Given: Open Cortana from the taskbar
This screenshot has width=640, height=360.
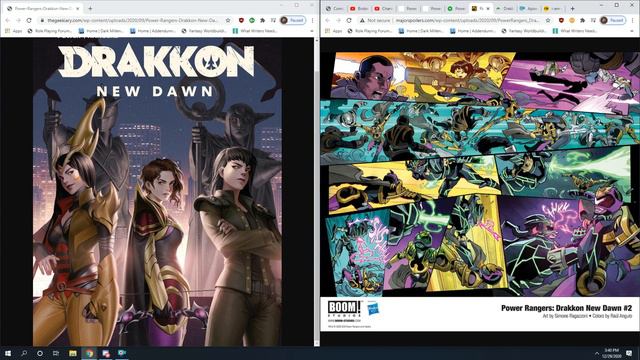Looking at the screenshot, I should (x=40, y=353).
